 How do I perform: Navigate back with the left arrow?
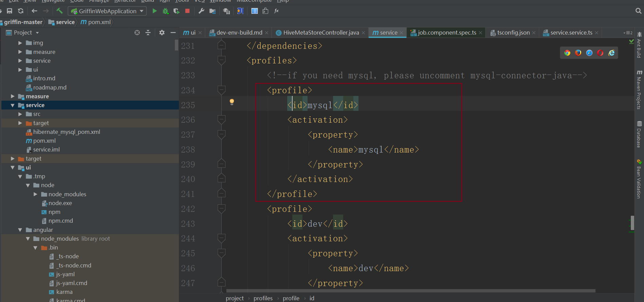point(34,11)
